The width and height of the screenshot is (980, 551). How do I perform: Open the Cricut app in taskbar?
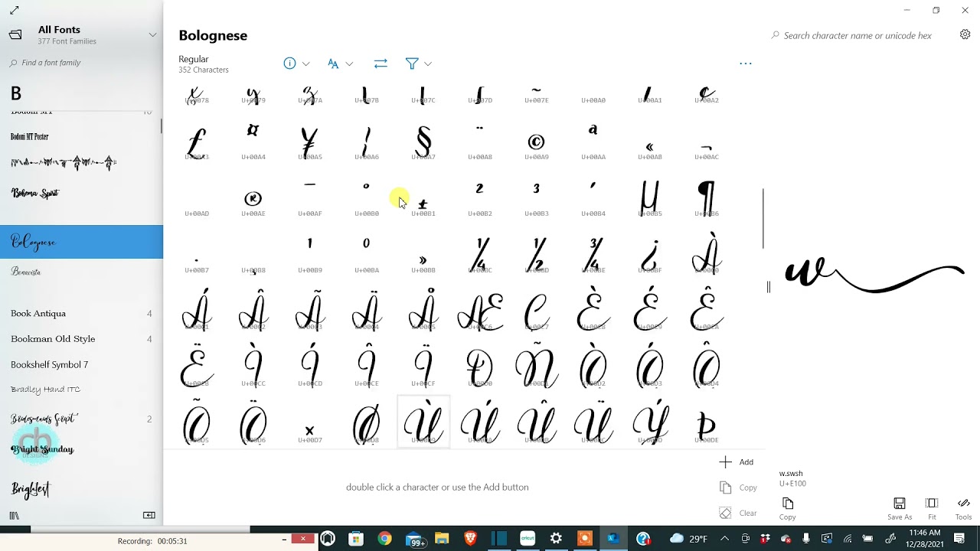pyautogui.click(x=528, y=539)
